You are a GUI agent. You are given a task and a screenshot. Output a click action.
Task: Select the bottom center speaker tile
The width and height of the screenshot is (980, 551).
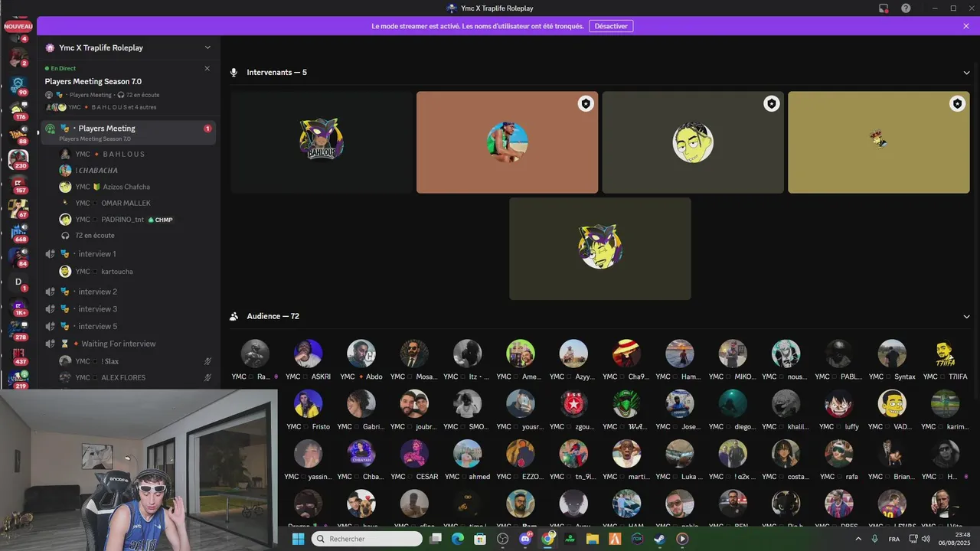pyautogui.click(x=600, y=249)
